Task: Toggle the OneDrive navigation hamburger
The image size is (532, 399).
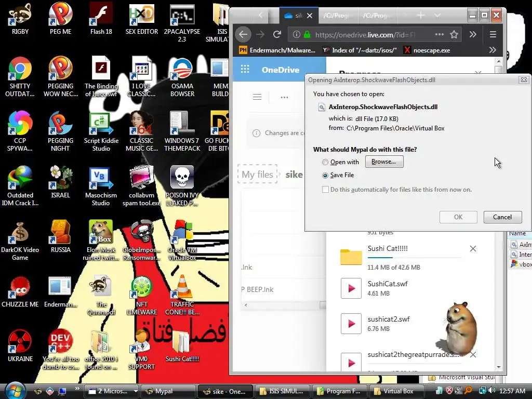Action: point(257,97)
